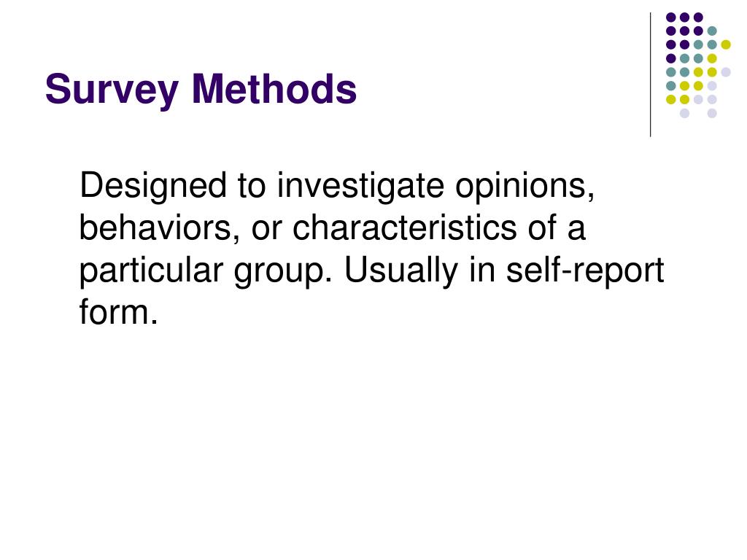This screenshot has width=747, height=560.
Task: Click the bottom-right lavender dot
Action: click(712, 113)
